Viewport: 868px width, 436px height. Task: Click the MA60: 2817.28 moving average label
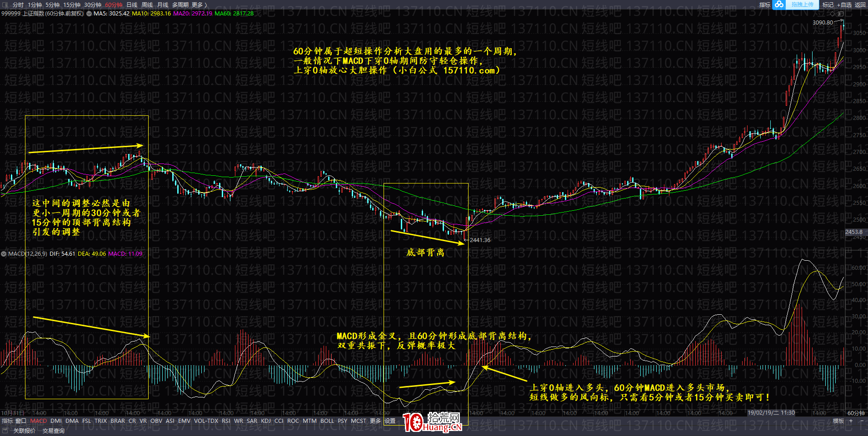[x=234, y=14]
